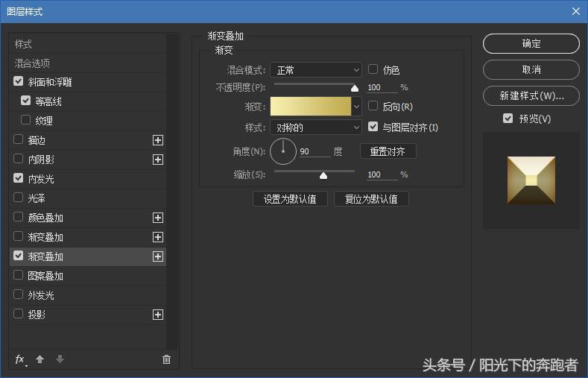Viewport: 588px width, 378px height.
Task: Click the 角度 value field showing 90
Action: (314, 151)
